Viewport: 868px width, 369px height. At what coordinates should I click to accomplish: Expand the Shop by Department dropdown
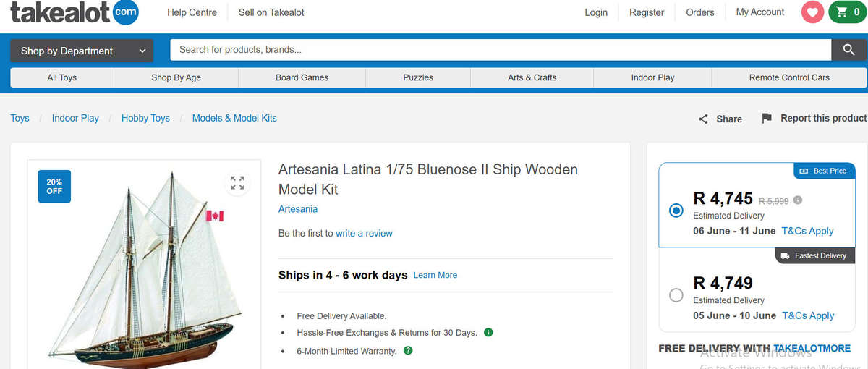(82, 51)
